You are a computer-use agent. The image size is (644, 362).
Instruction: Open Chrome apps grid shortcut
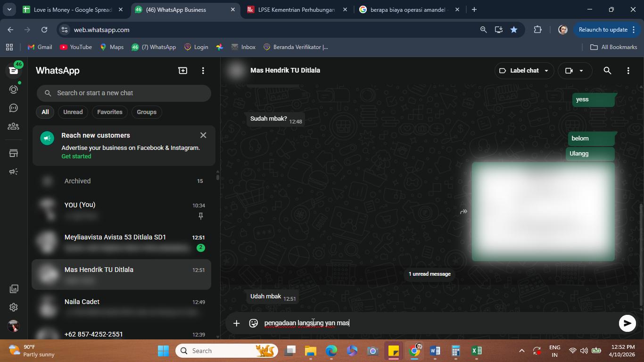[9, 47]
